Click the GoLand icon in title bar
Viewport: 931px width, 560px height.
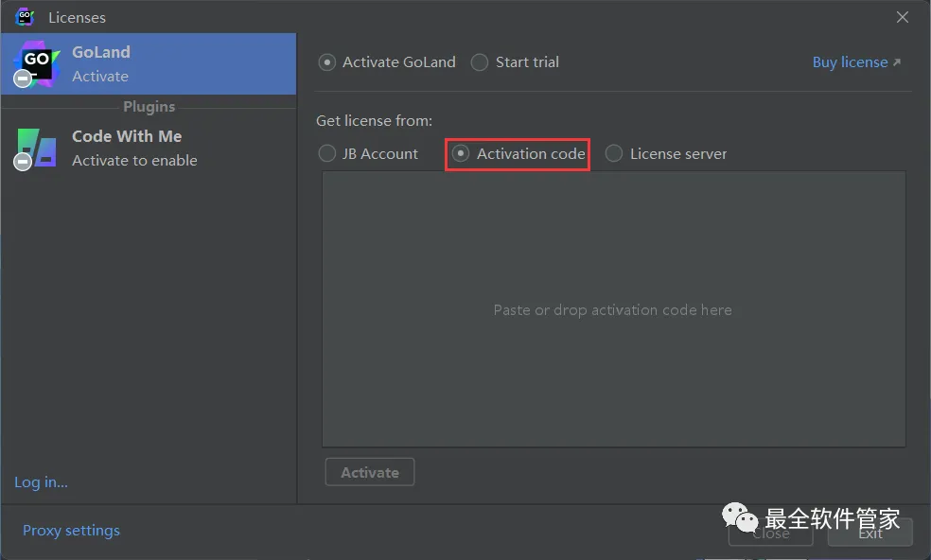tap(25, 17)
